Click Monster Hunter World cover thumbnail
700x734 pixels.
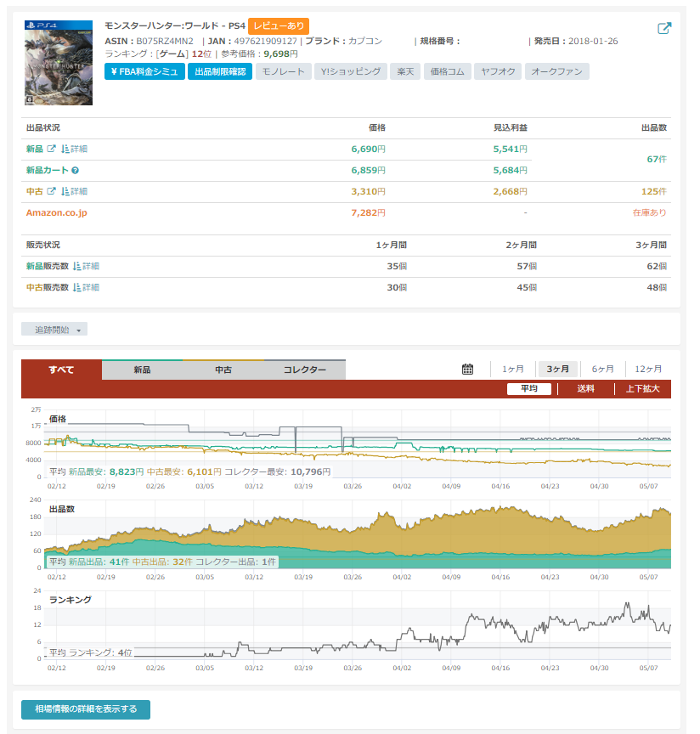pyautogui.click(x=59, y=63)
